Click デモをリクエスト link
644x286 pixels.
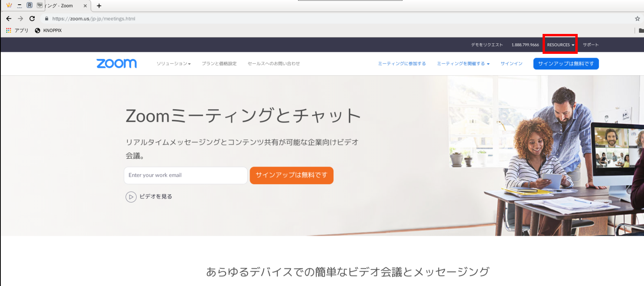click(x=487, y=45)
